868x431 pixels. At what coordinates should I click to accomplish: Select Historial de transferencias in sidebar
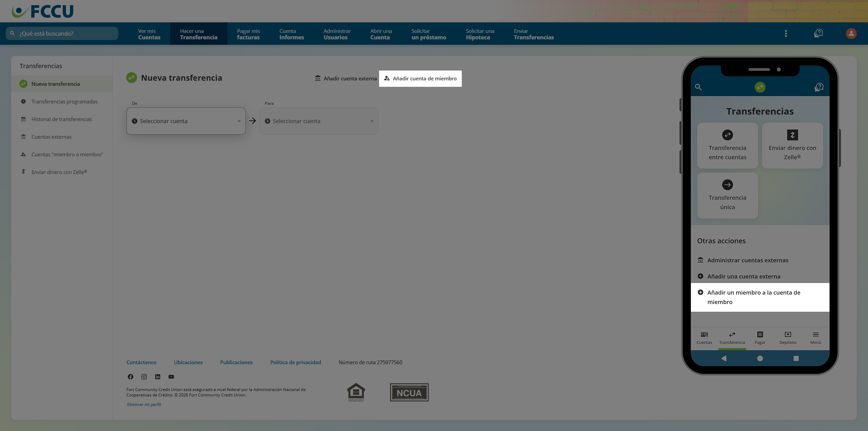click(62, 119)
